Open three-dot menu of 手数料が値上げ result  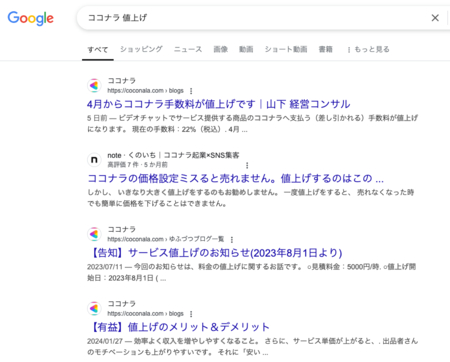coord(191,91)
